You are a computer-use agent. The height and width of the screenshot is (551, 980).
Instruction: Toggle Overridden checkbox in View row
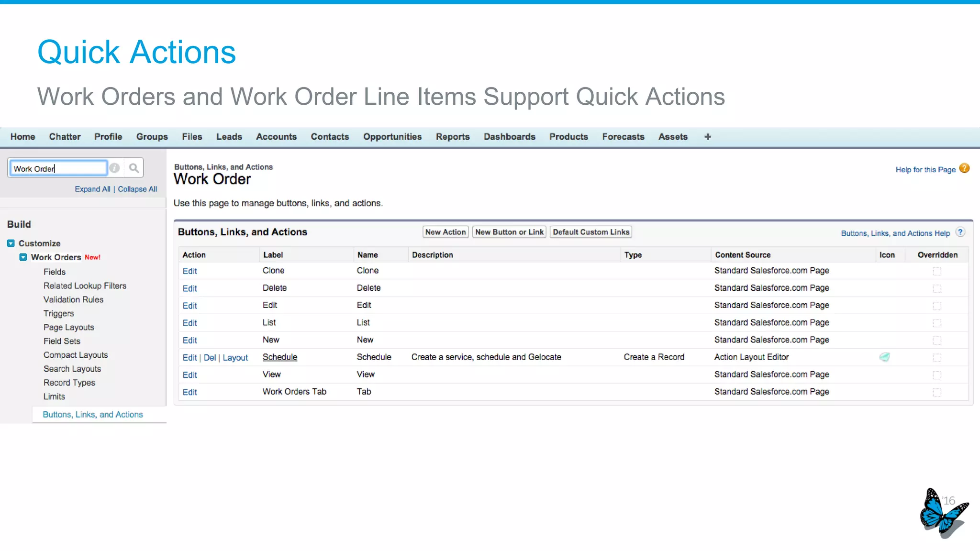point(937,375)
